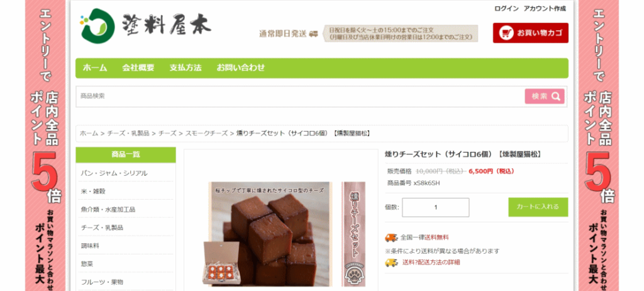This screenshot has width=644, height=291.
Task: Focus the 商品検索 search field
Action: pyautogui.click(x=300, y=96)
